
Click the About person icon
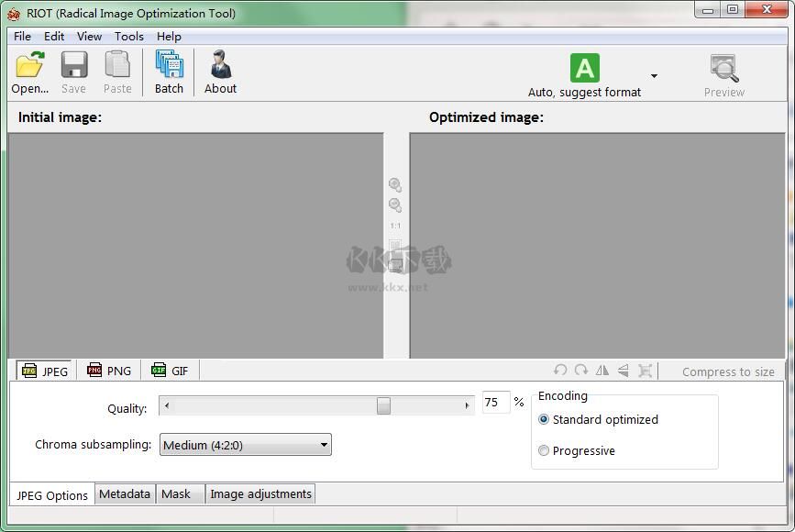coord(220,66)
